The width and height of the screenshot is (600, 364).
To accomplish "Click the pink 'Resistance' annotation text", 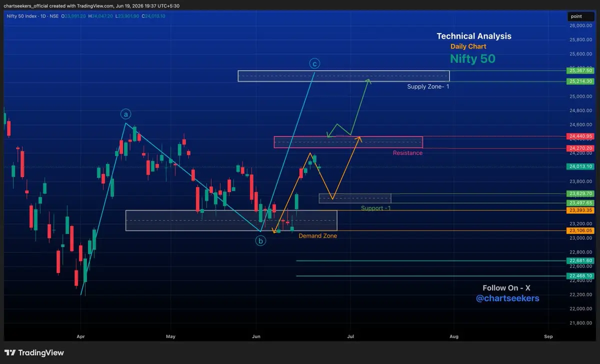I will (x=407, y=153).
